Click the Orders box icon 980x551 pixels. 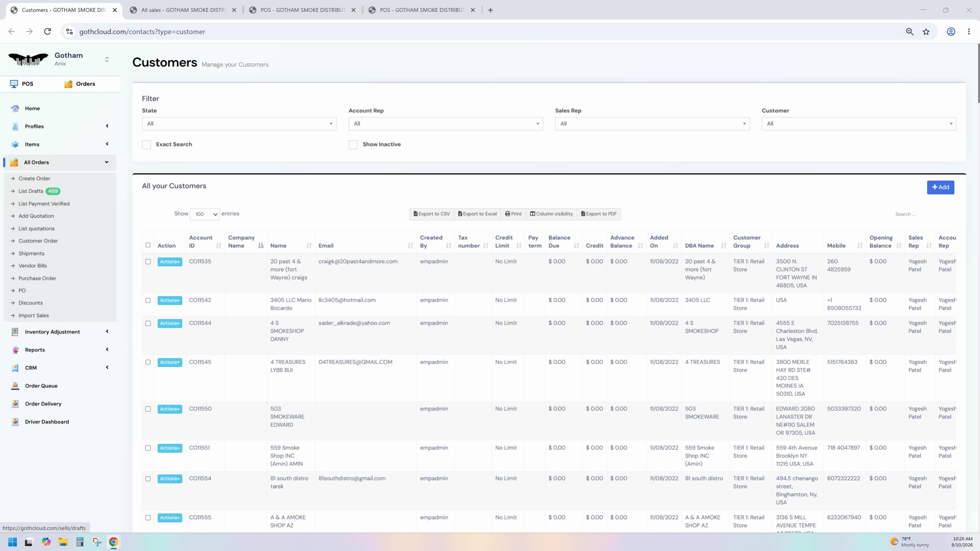(68, 84)
